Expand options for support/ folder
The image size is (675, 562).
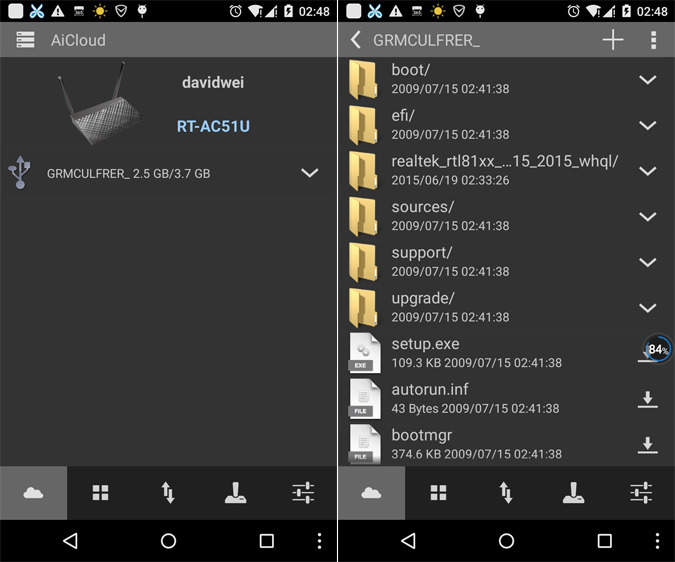pos(647,262)
